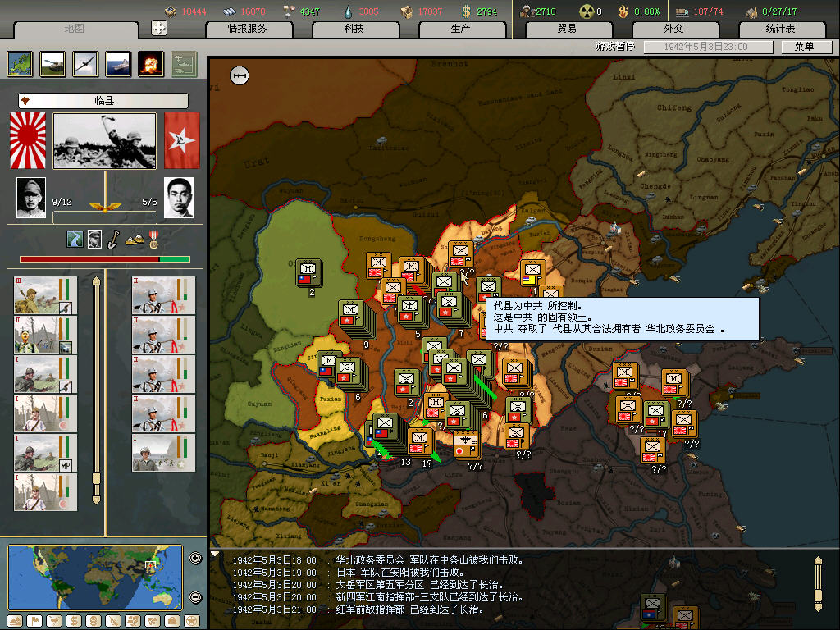
Task: Click the medal modifier icon
Action: [153, 240]
